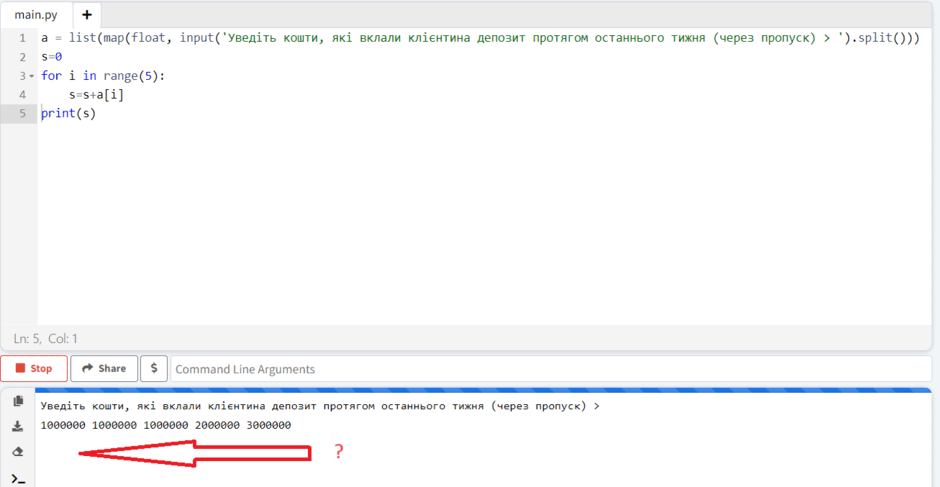Select line number 4 in the gutter
Image resolution: width=940 pixels, height=487 pixels.
tap(23, 95)
